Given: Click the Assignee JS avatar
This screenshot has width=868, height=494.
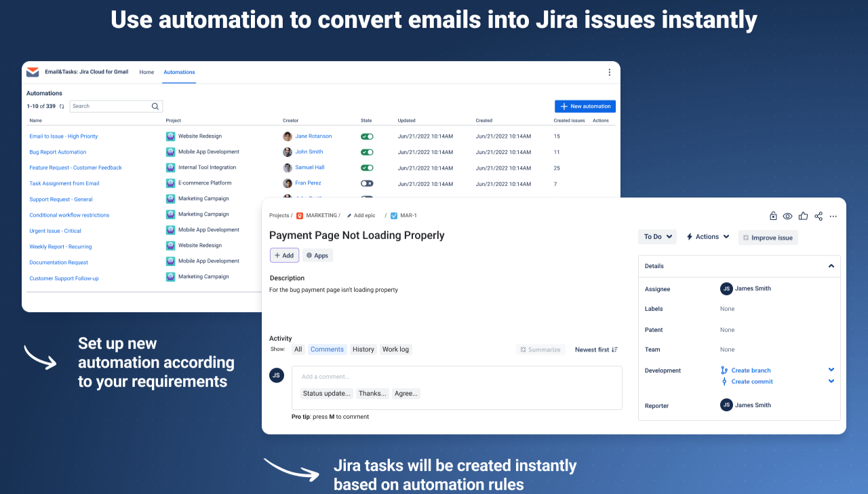Looking at the screenshot, I should (726, 288).
